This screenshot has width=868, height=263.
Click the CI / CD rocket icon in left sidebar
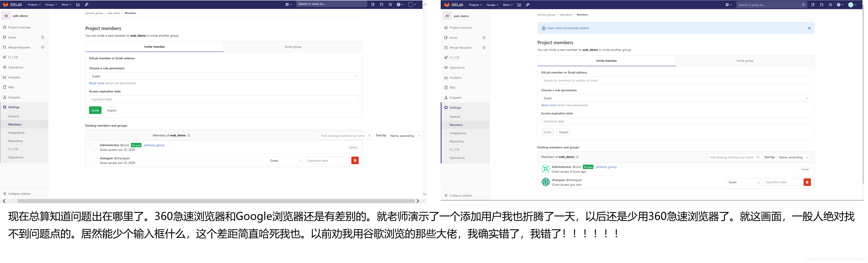(5, 57)
